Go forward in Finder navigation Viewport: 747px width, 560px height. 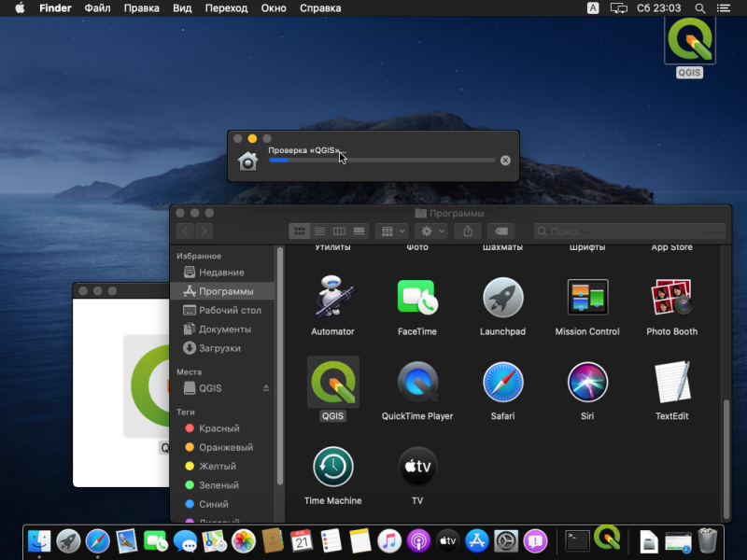[x=204, y=231]
